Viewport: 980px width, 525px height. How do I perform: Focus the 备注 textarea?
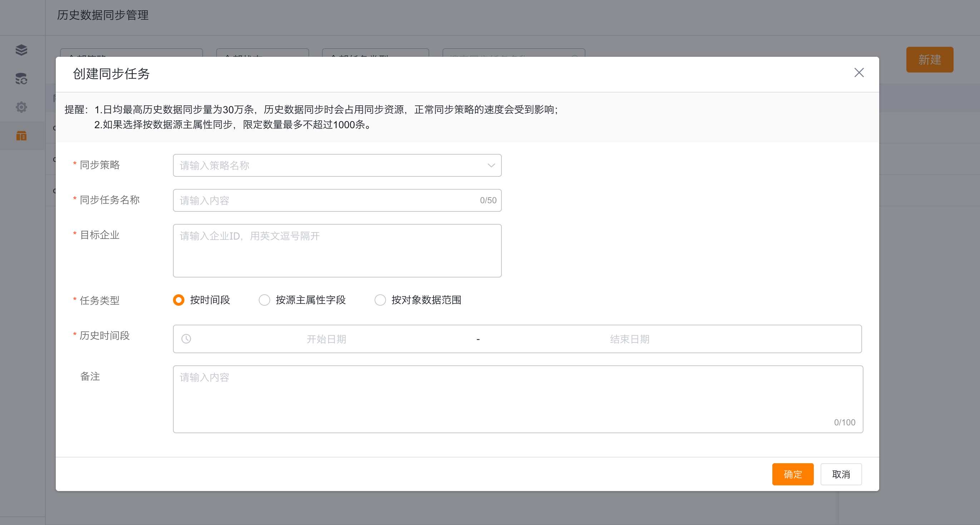pyautogui.click(x=518, y=399)
